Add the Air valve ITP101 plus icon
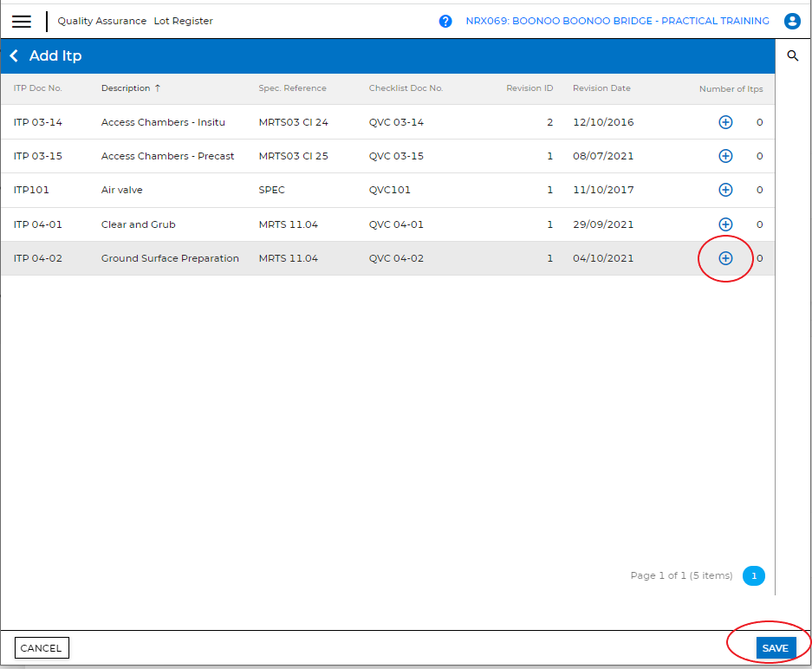This screenshot has height=669, width=812. pyautogui.click(x=725, y=190)
